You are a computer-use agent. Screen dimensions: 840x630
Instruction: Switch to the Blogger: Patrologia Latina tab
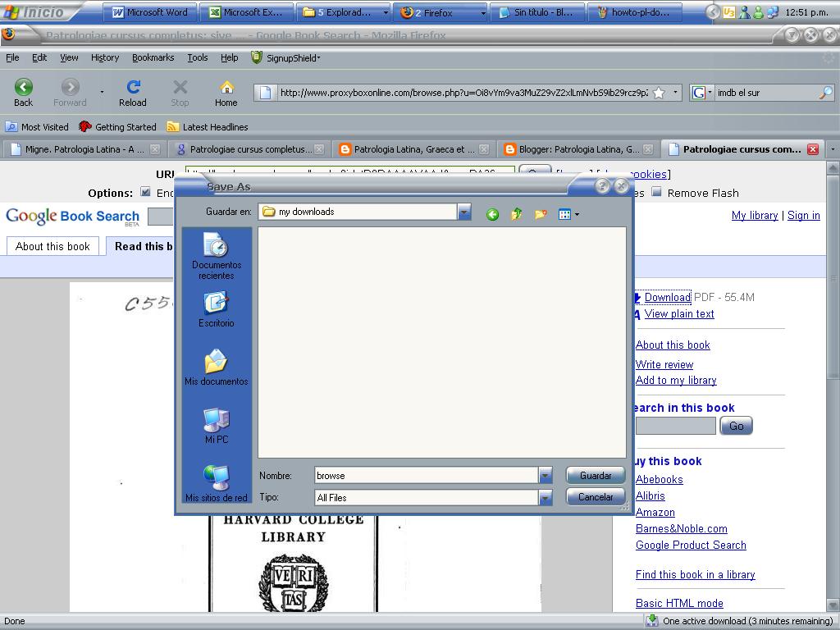pos(578,149)
